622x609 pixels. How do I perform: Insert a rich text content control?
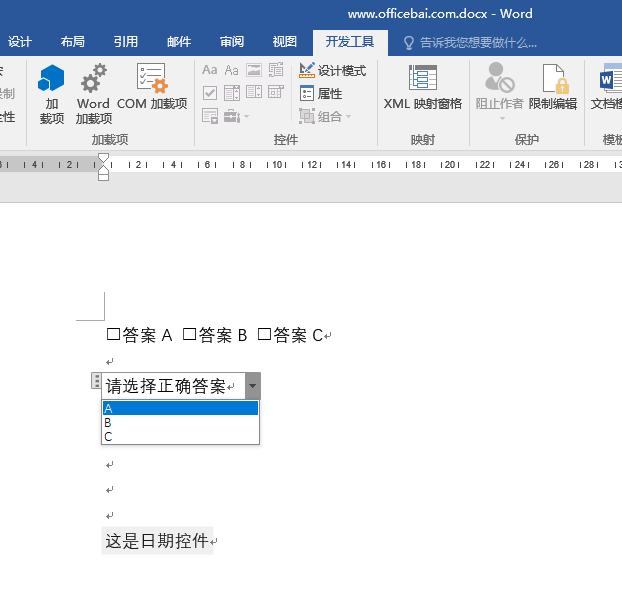coord(209,70)
